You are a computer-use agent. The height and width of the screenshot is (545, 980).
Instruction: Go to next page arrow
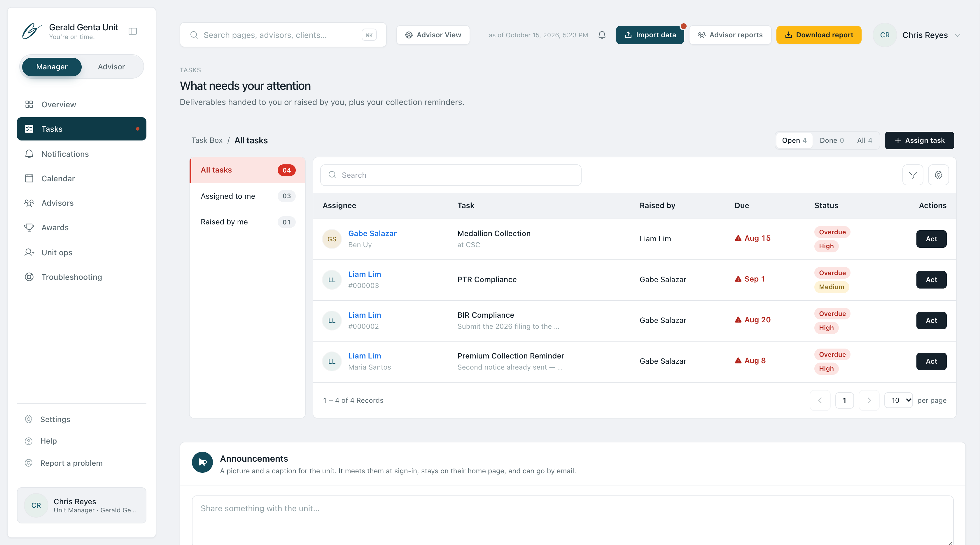[x=869, y=400]
